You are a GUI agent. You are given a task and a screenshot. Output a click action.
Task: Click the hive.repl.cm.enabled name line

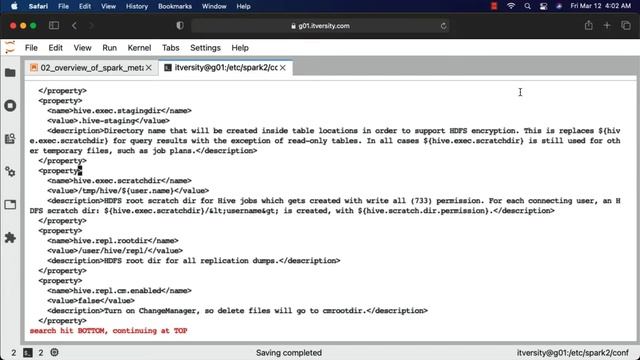[x=119, y=291]
